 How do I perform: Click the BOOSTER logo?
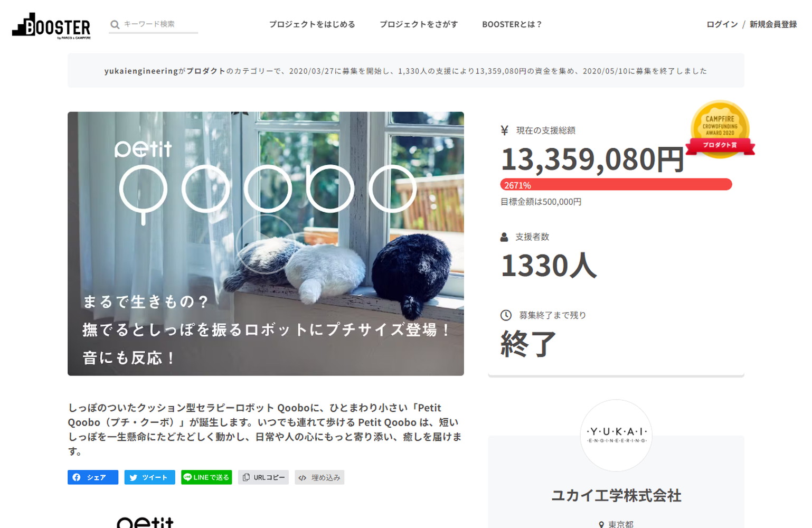(51, 26)
